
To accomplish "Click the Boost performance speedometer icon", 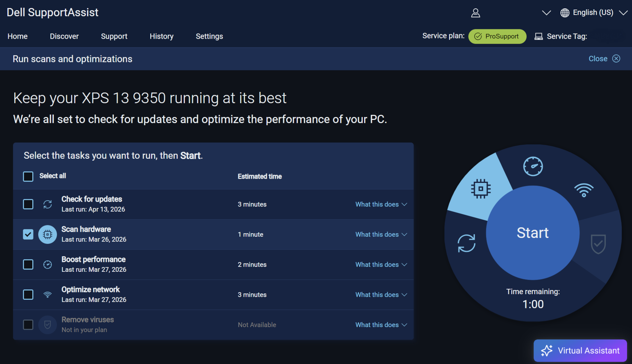I will coord(47,264).
